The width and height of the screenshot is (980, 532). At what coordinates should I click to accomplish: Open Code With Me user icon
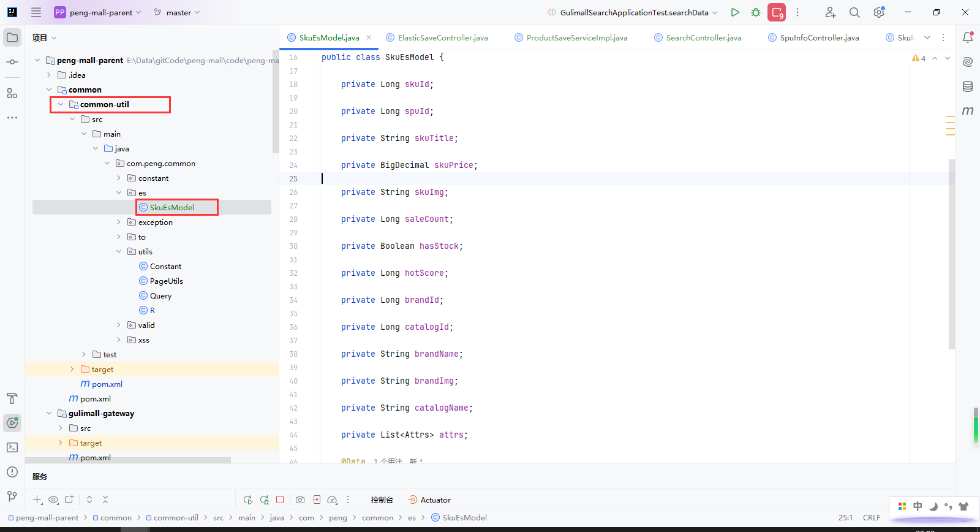(831, 12)
